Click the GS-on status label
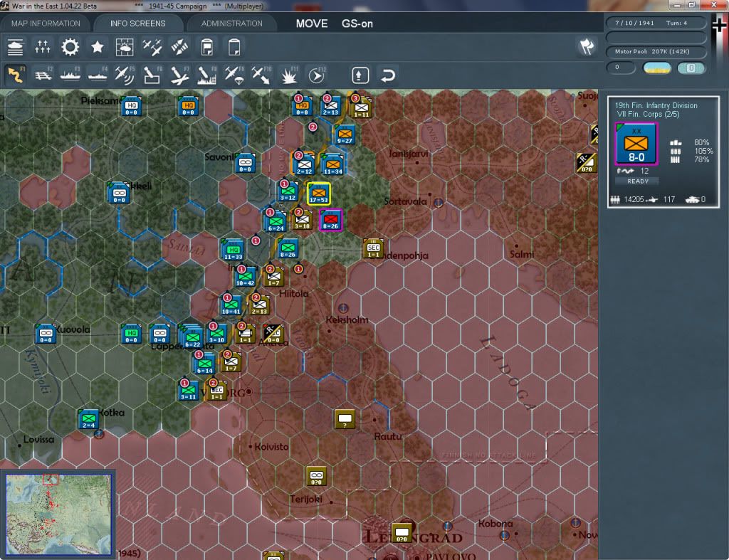Image resolution: width=729 pixels, height=560 pixels. pos(357,23)
